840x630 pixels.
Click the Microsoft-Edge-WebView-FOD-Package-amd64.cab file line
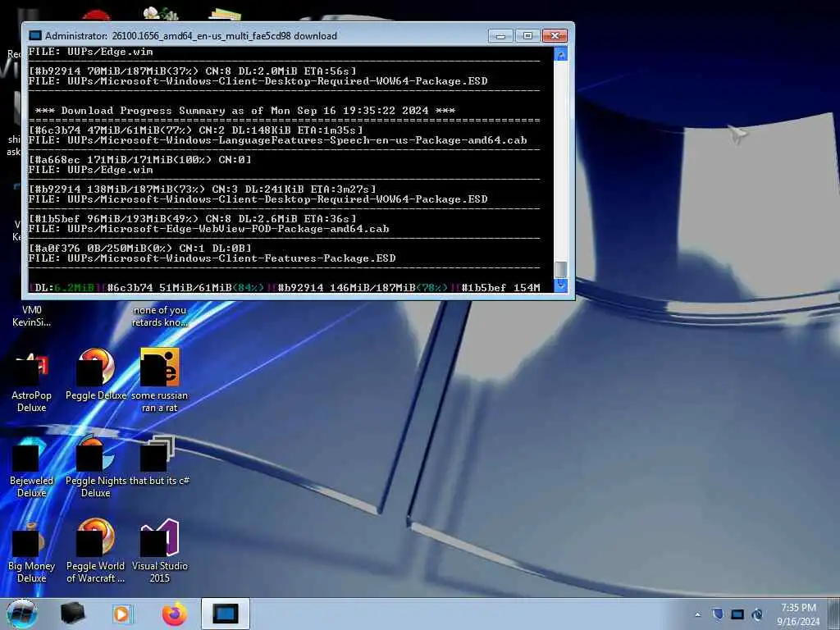209,229
